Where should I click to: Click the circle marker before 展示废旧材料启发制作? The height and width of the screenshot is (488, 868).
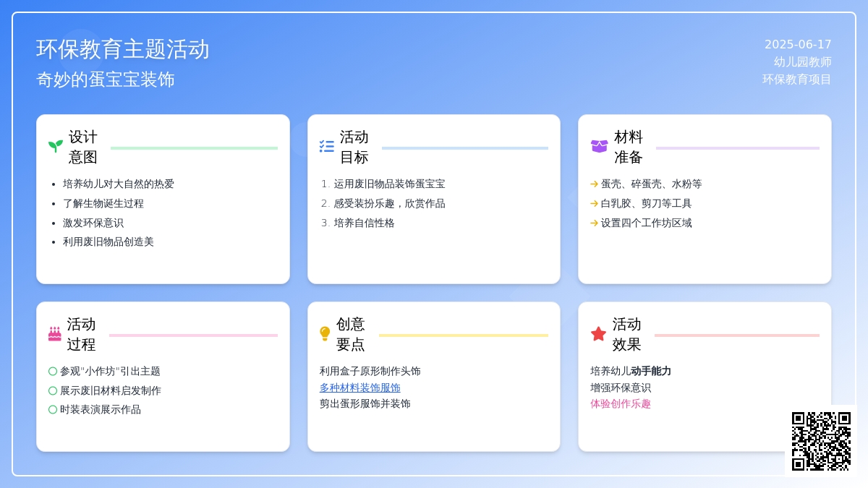(x=53, y=391)
